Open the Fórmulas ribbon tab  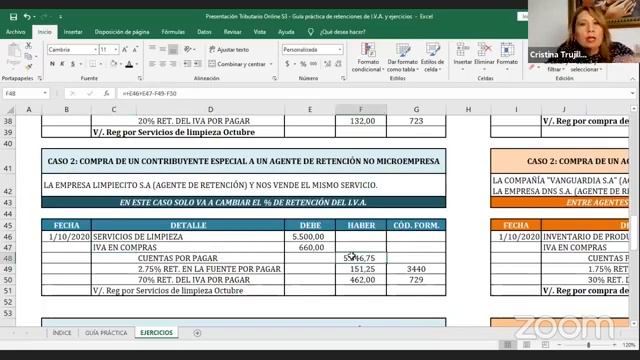point(173,32)
